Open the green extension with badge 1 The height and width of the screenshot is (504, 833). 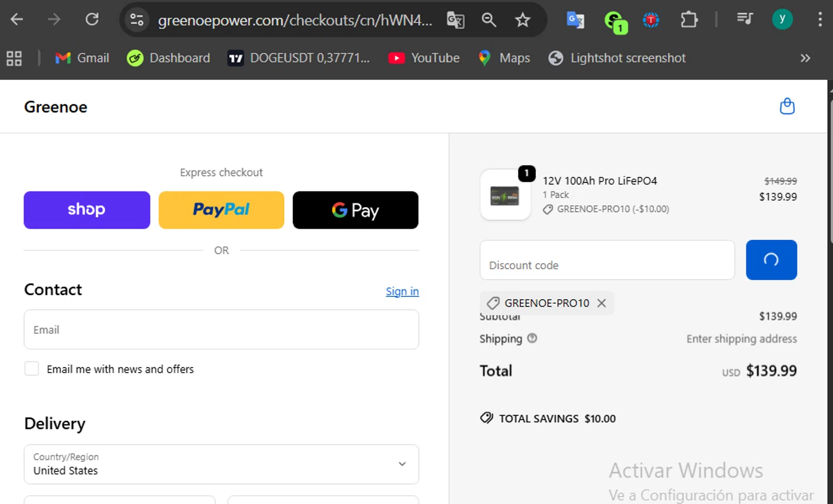(615, 22)
